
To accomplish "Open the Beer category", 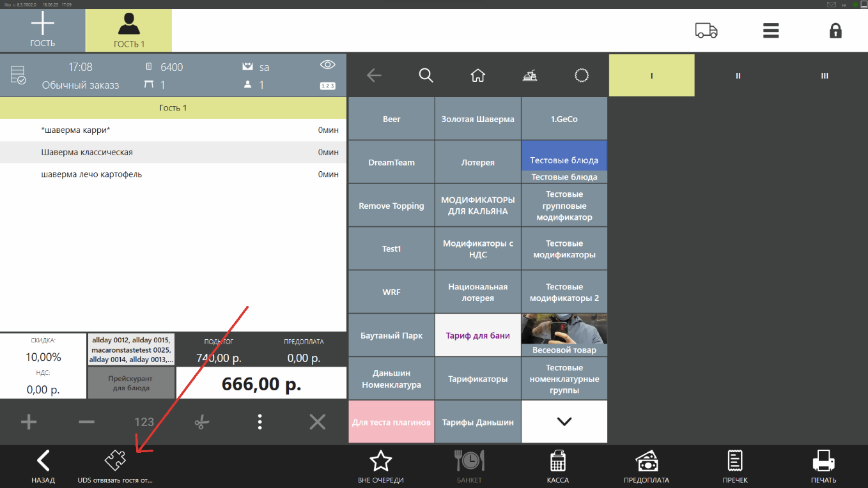I will tap(391, 119).
